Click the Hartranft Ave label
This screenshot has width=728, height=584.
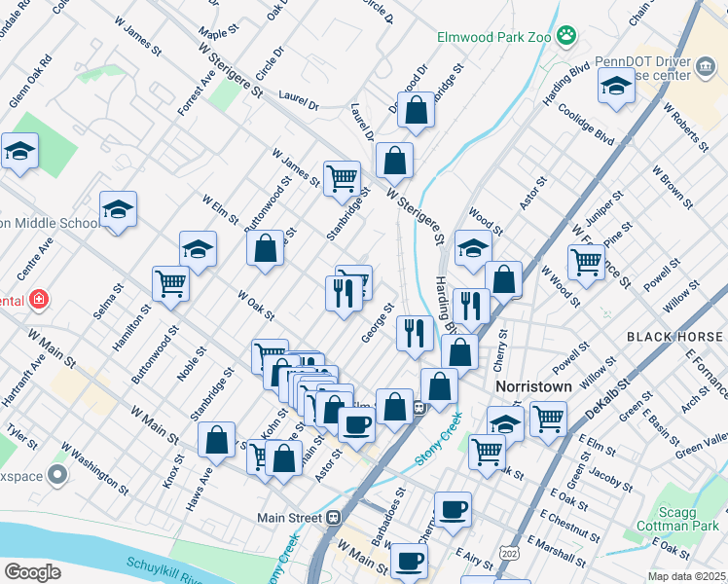23,381
